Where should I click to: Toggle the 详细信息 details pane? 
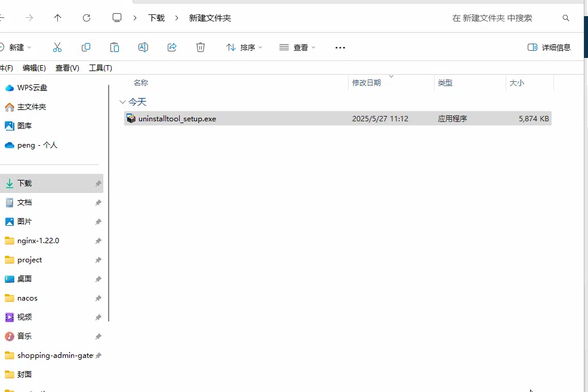549,47
